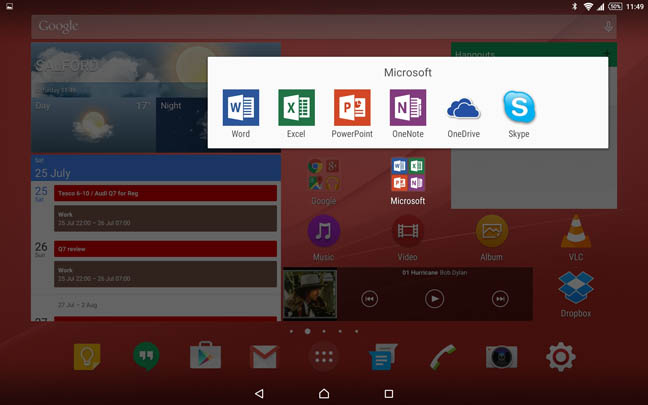Tap the Android back button

tap(259, 393)
